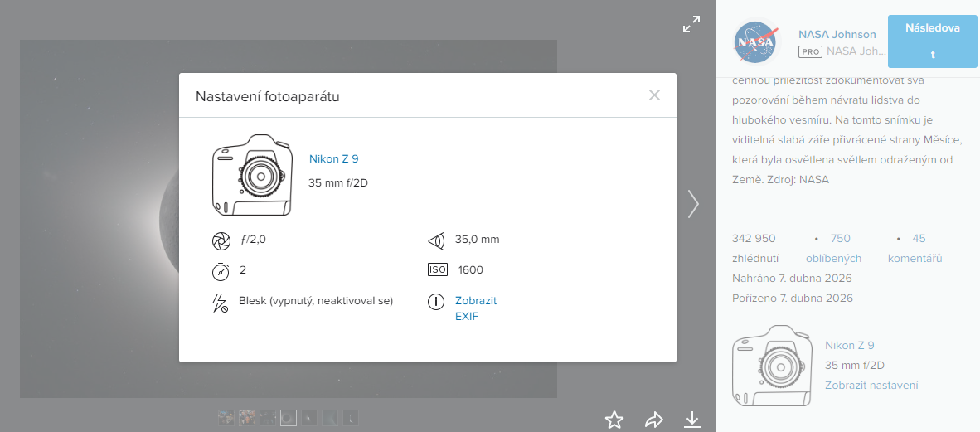Click the focal length icon beside 35,0 mm
This screenshot has height=432, width=980.
437,240
